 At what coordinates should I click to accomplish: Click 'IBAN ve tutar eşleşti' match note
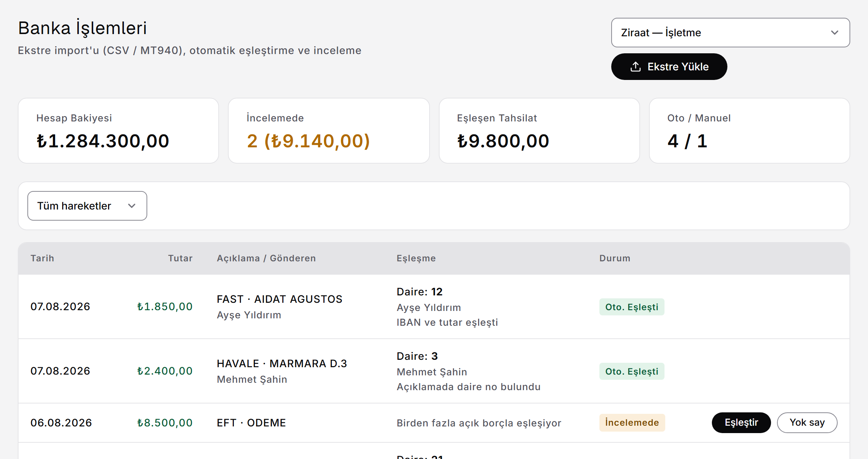(447, 322)
